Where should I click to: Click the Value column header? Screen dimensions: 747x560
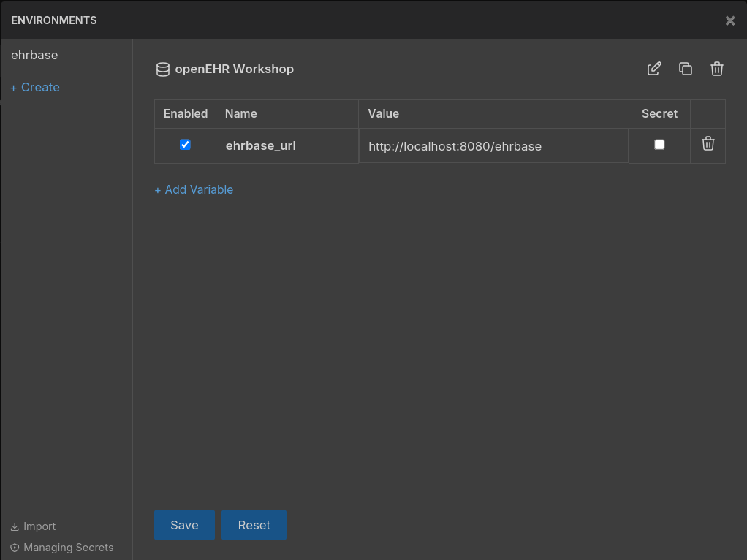point(384,113)
